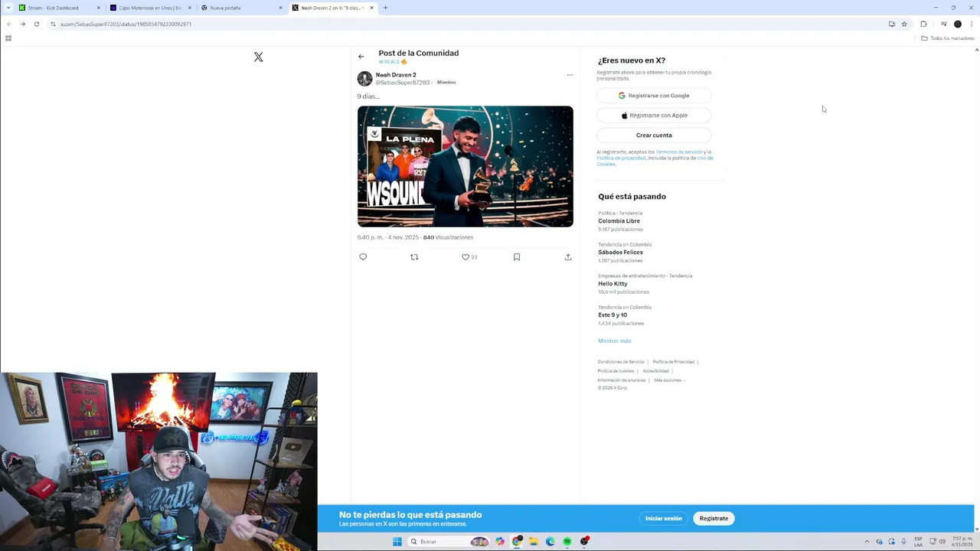The height and width of the screenshot is (551, 980).
Task: Bookmark the post
Action: pos(517,257)
